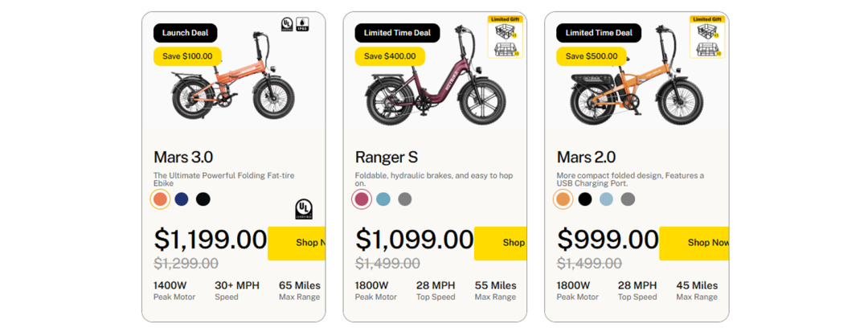
Task: Choose the black color swatch for Mars 2.0
Action: [x=585, y=199]
